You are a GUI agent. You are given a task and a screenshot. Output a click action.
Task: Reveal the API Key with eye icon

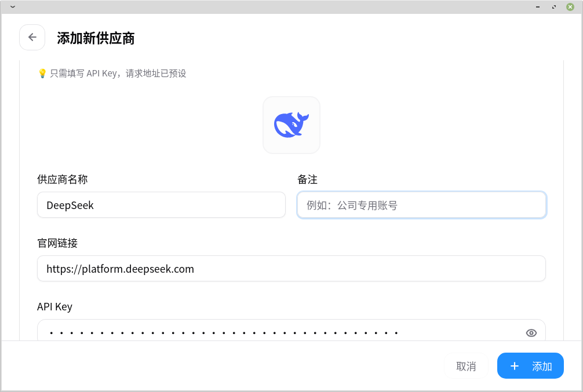(x=531, y=333)
